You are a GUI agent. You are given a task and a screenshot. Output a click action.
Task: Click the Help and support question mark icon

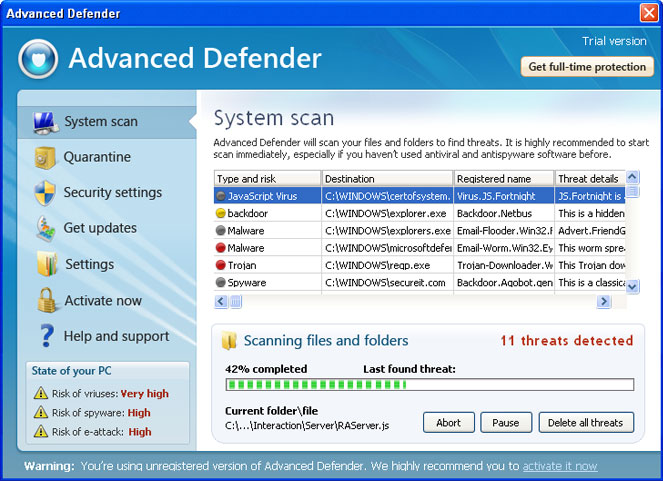[x=47, y=336]
